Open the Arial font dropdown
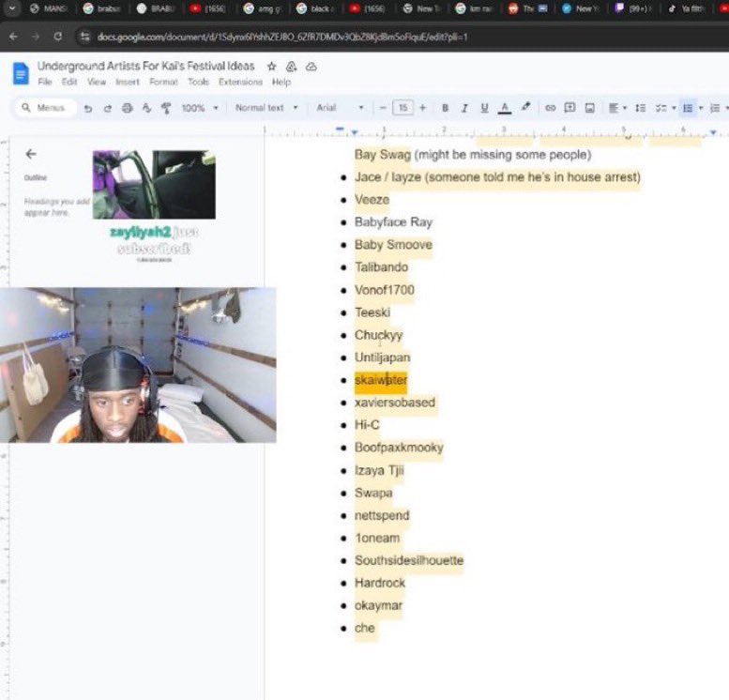 (x=340, y=108)
